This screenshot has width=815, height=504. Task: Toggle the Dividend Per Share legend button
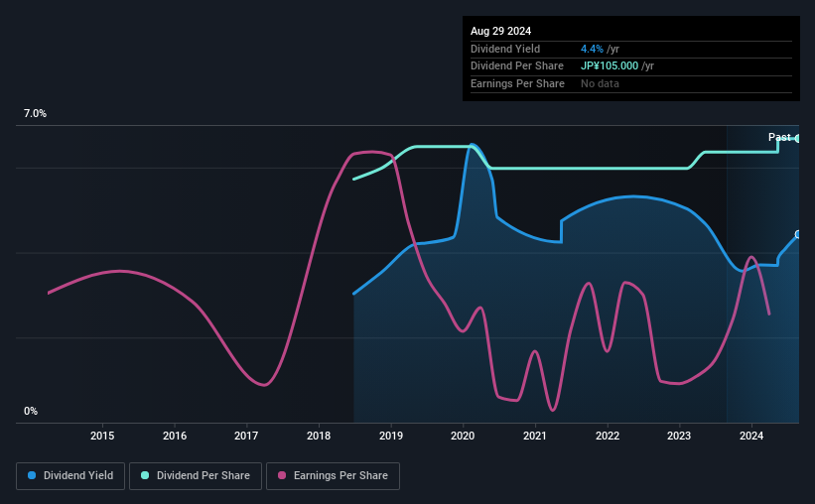pyautogui.click(x=196, y=476)
